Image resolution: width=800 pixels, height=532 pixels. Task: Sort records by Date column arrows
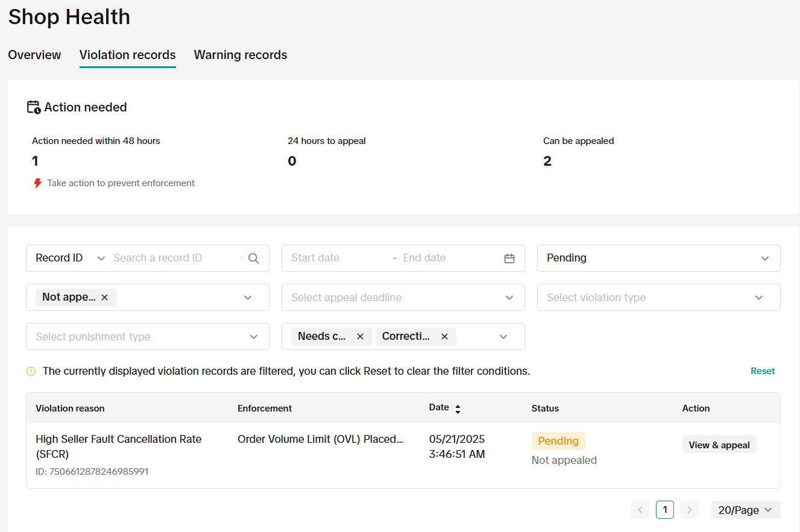click(x=458, y=409)
